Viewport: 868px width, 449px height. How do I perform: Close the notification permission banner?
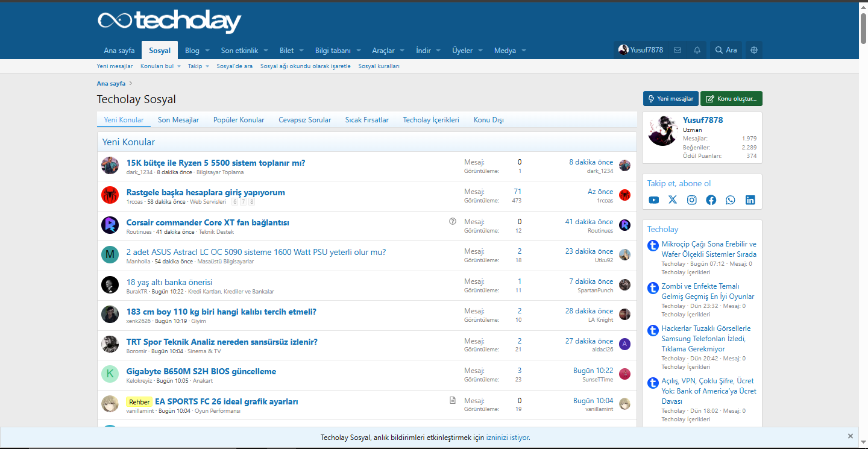pos(851,436)
